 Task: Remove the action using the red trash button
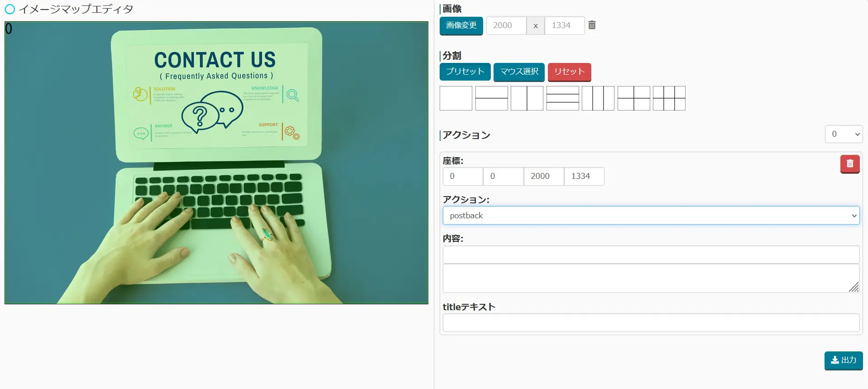pos(849,164)
